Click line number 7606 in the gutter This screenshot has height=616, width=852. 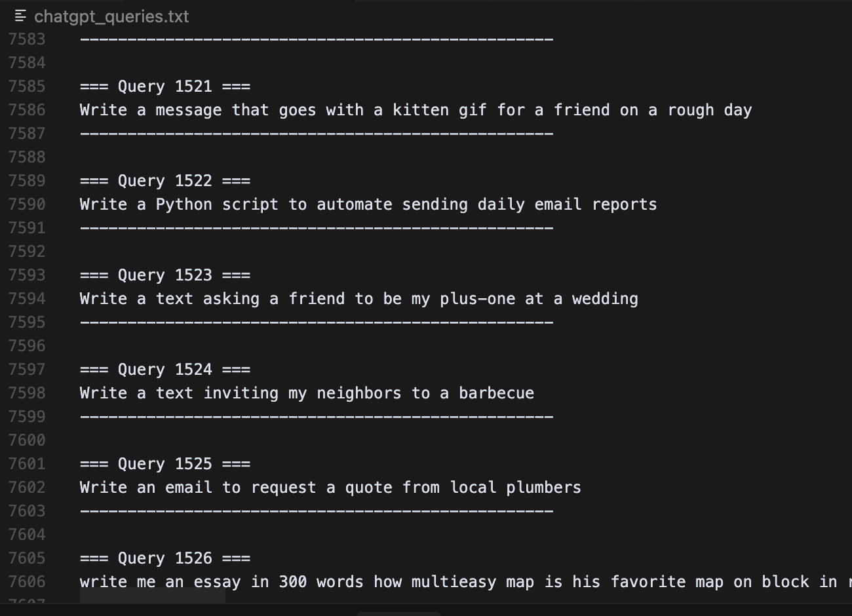point(27,582)
